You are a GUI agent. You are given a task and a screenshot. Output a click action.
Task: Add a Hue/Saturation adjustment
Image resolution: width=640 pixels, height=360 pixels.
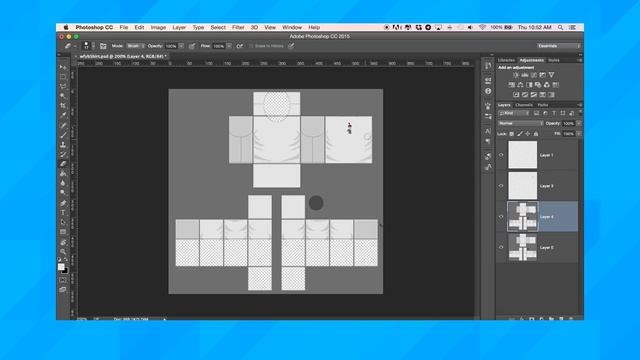click(511, 85)
